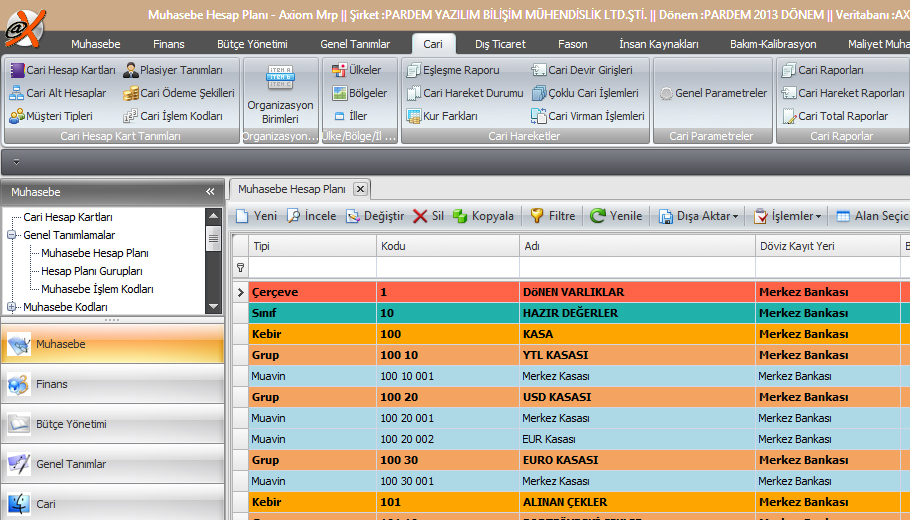Click Yenile to refresh the list

coord(616,216)
